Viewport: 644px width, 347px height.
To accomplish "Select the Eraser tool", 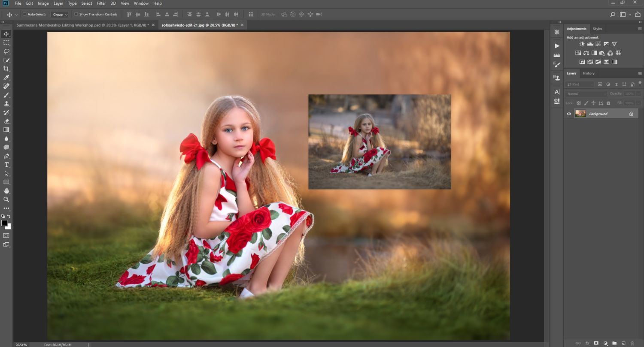I will pyautogui.click(x=6, y=121).
